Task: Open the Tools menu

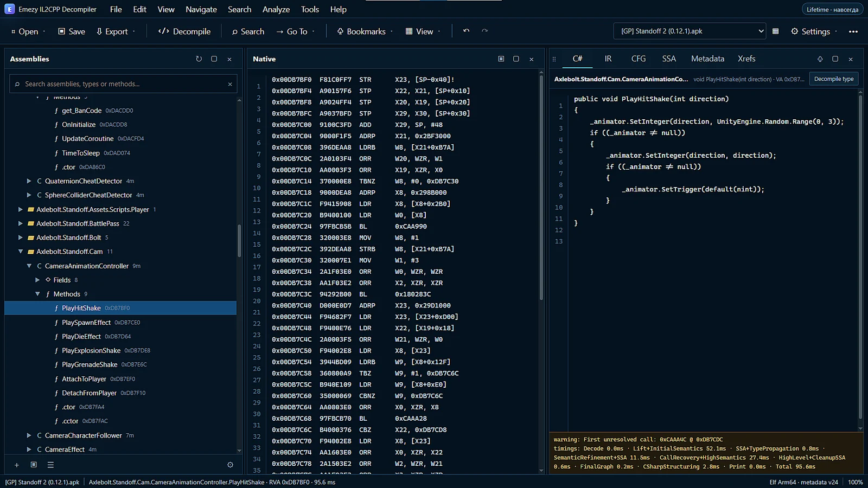Action: tap(310, 9)
